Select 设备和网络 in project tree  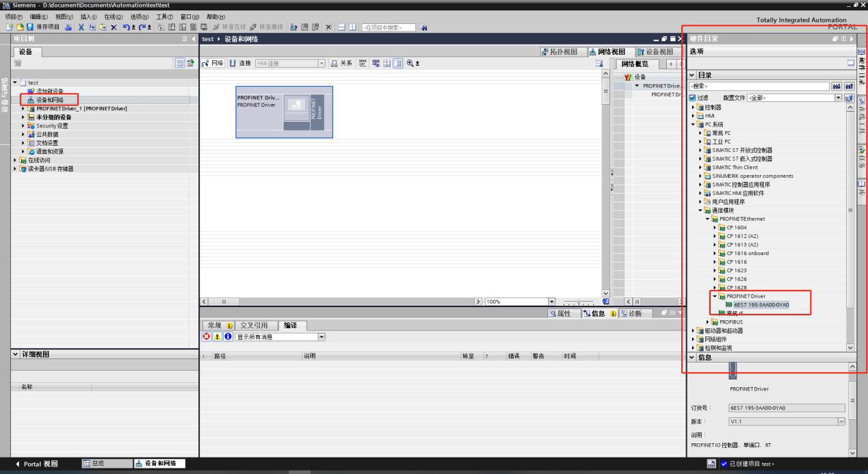pos(49,100)
